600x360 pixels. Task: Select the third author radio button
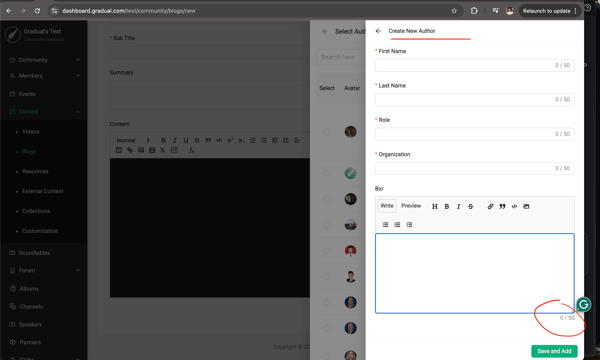(327, 199)
